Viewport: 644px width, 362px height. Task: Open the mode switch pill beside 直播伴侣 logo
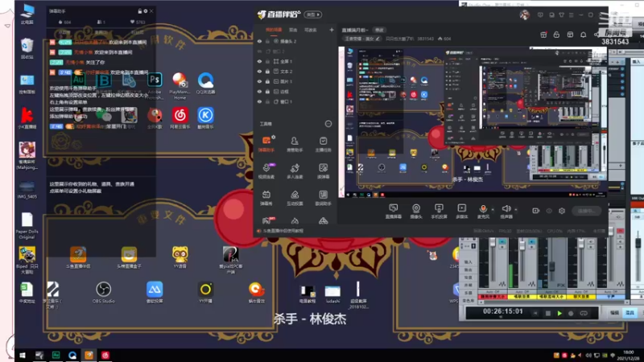coord(312,14)
